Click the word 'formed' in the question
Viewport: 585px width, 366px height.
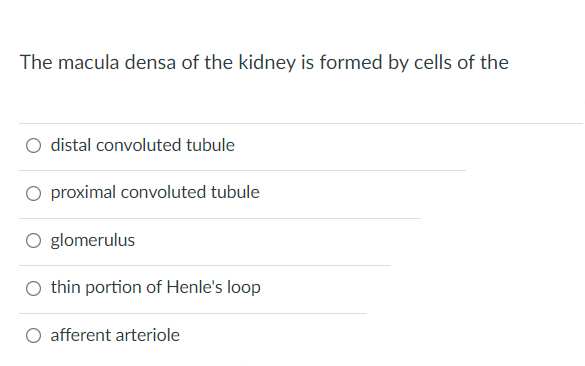[351, 62]
